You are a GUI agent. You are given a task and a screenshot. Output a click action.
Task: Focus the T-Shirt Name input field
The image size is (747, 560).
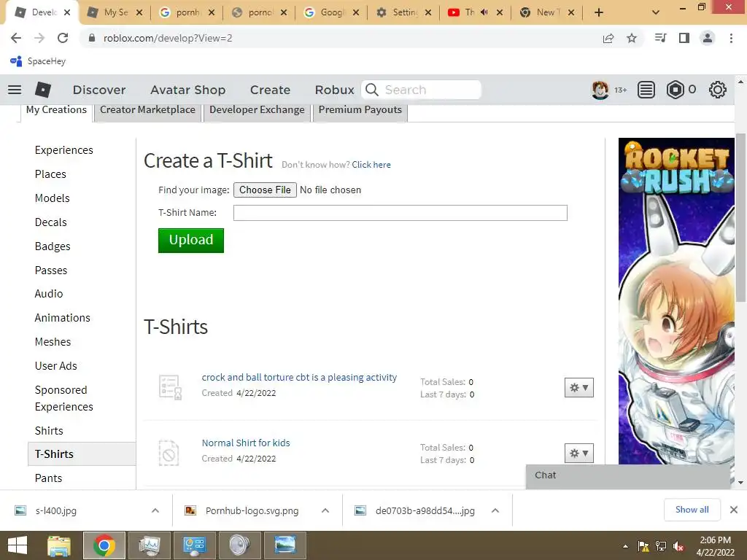tap(400, 213)
